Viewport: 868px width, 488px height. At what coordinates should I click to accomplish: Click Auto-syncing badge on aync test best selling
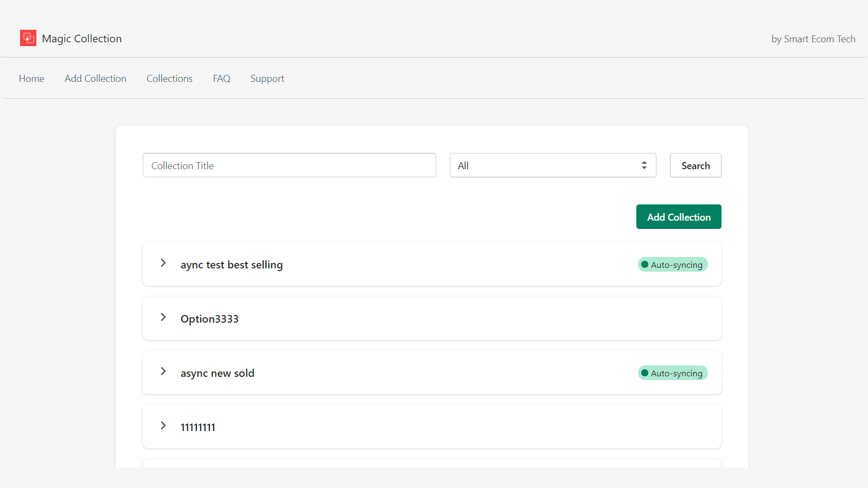[x=673, y=265]
